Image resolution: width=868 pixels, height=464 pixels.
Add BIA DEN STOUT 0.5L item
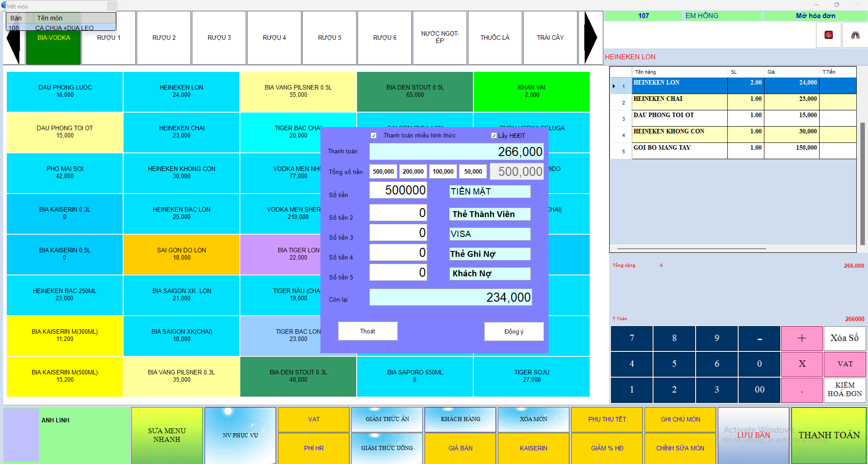pyautogui.click(x=415, y=91)
